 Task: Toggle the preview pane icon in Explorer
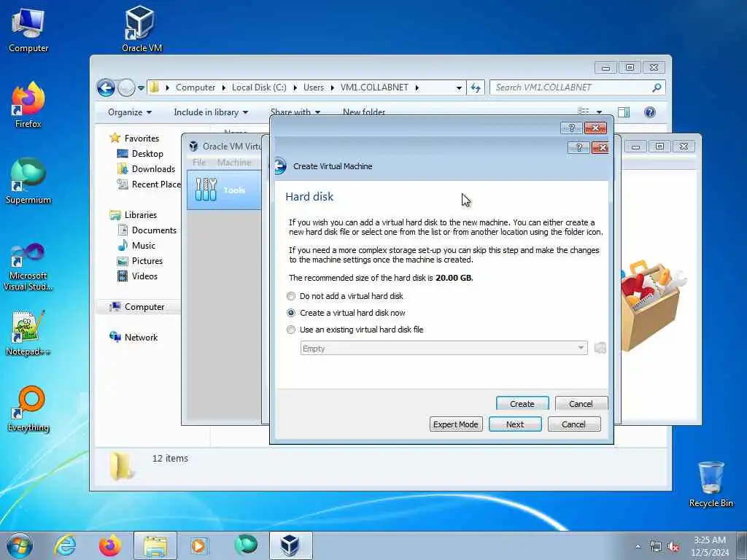624,112
